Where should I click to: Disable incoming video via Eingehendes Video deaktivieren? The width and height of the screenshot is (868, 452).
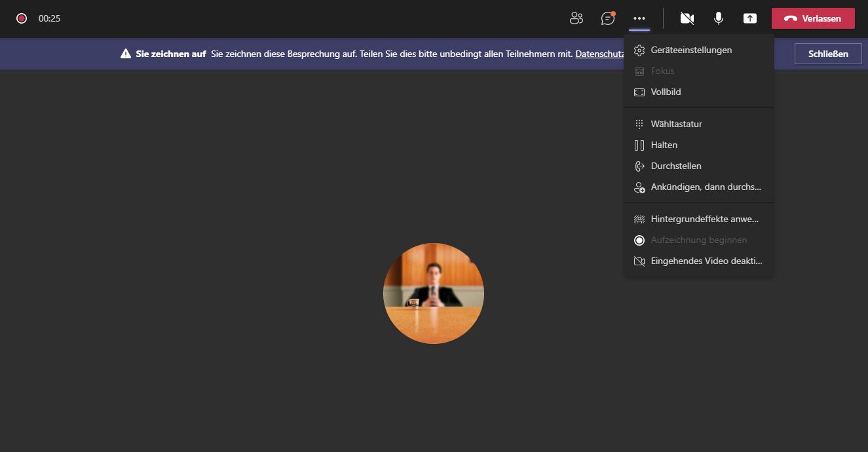coord(699,261)
